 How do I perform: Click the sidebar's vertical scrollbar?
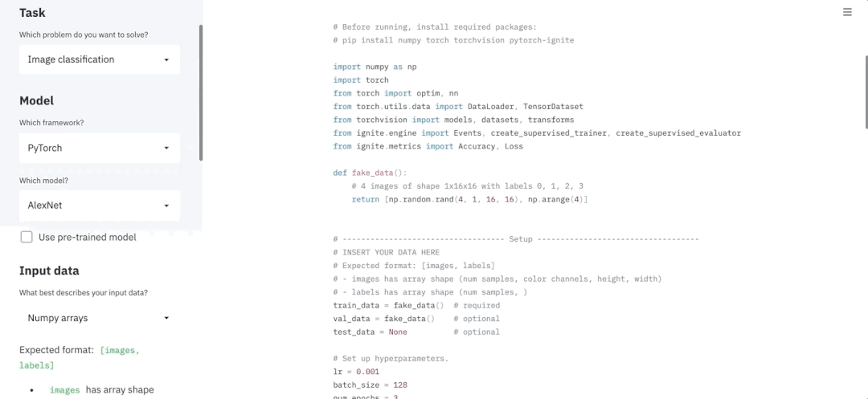(201, 93)
